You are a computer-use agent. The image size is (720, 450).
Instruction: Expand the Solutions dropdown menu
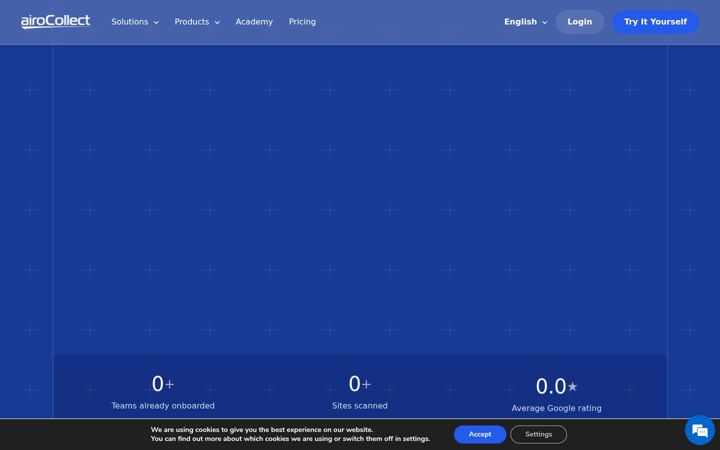click(x=135, y=22)
